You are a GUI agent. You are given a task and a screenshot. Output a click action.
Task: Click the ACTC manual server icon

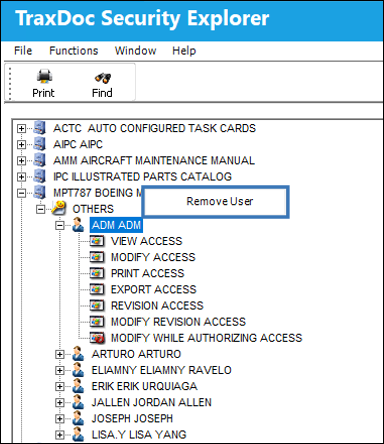(40, 128)
